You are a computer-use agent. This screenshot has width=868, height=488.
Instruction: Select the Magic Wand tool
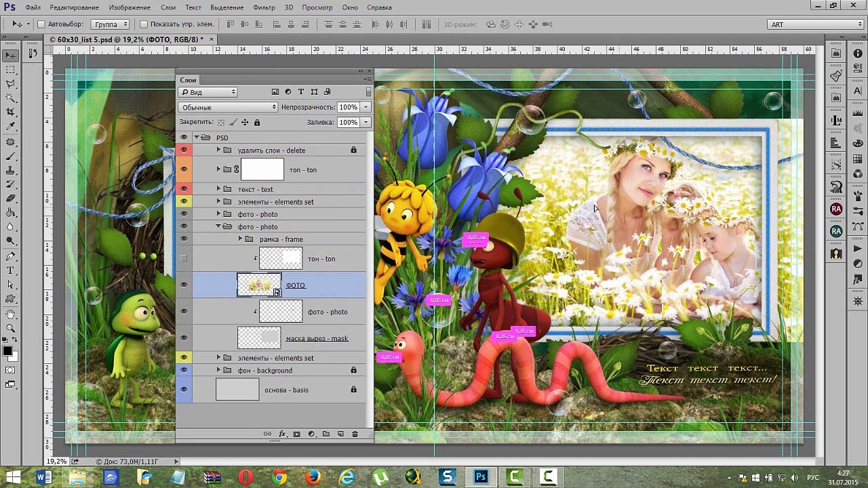tap(11, 98)
